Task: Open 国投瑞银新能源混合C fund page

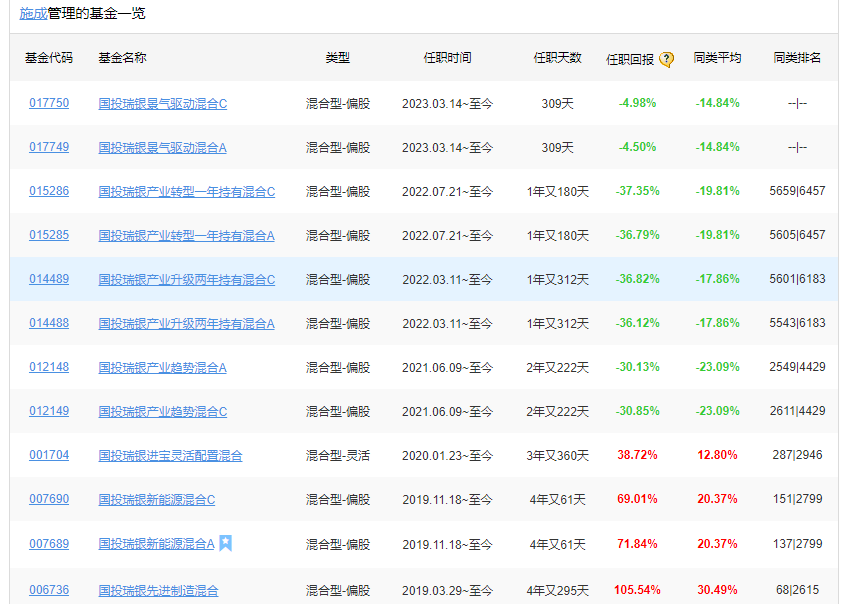Action: (157, 499)
